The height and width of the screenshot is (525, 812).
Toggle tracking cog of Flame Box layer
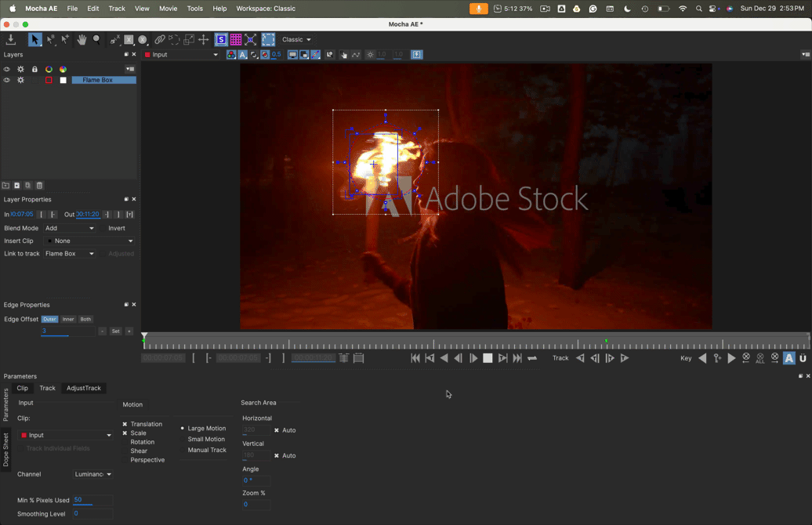(x=20, y=80)
